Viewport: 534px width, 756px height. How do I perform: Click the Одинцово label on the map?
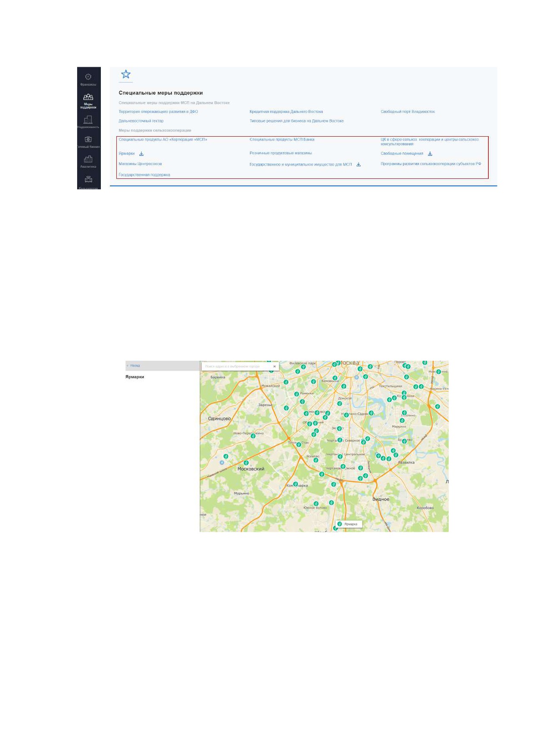pos(219,419)
